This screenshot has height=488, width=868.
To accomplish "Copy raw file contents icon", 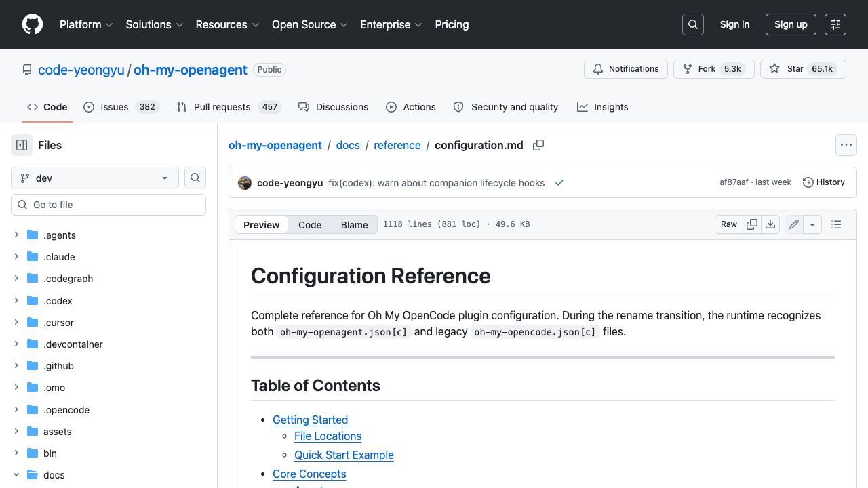I will pyautogui.click(x=752, y=224).
